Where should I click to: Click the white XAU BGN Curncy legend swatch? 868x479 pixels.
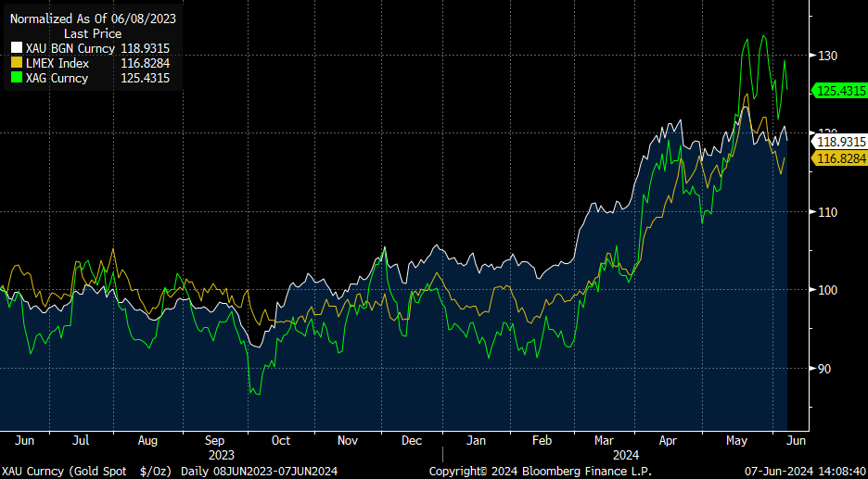click(x=16, y=48)
